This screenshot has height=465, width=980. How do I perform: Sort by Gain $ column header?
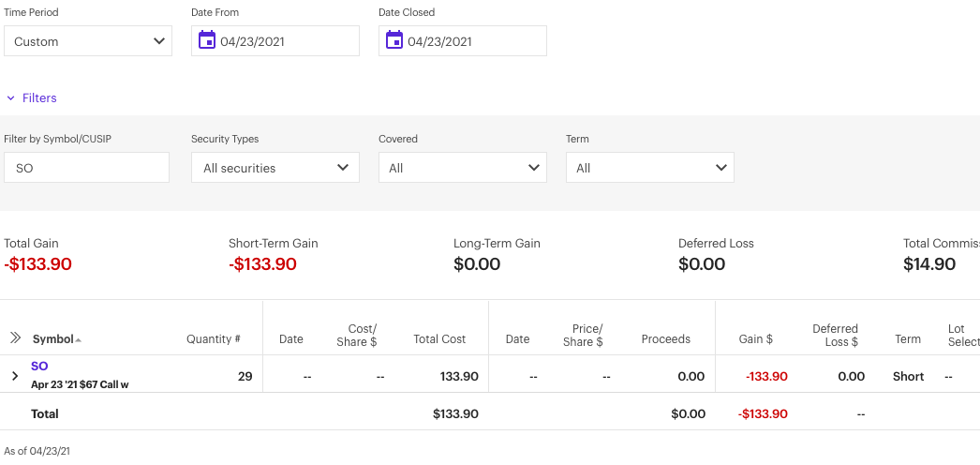(x=756, y=339)
